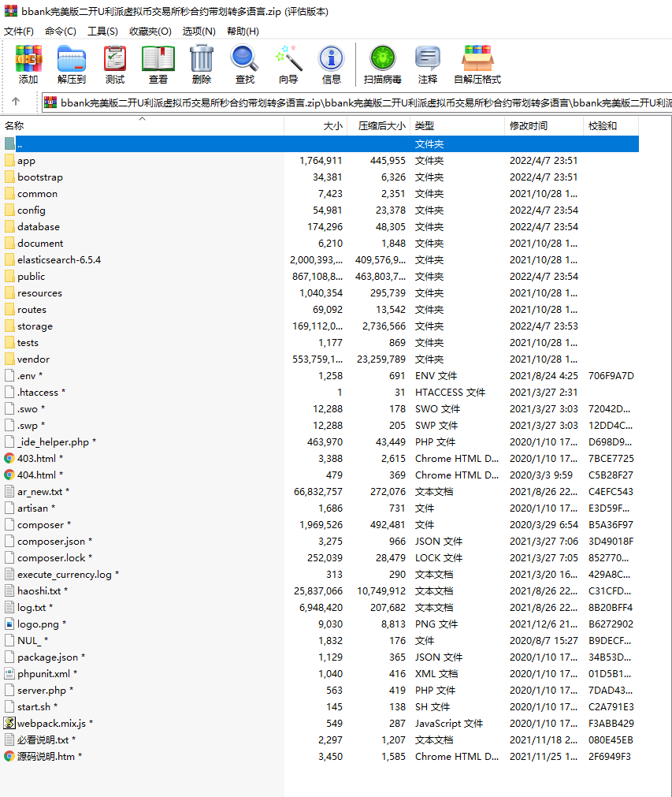Screen dimensions: 672x797
Task: Click the WinRAR title bar icon
Action: point(11,11)
